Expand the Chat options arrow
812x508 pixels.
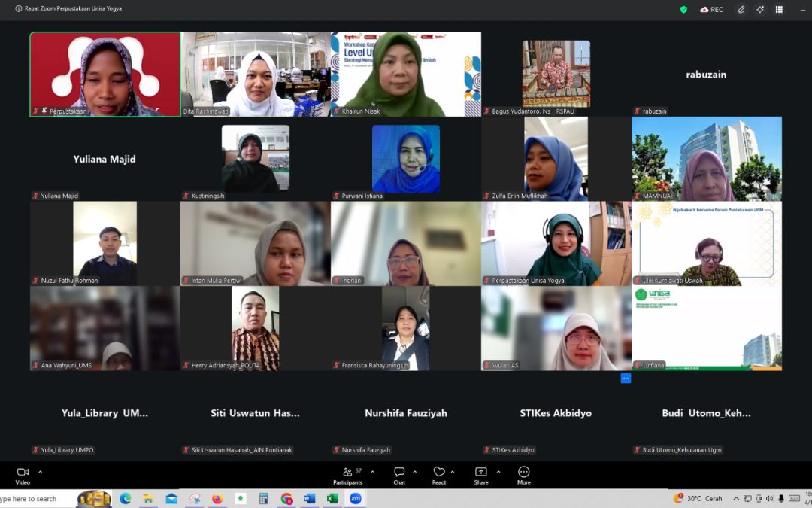(415, 472)
